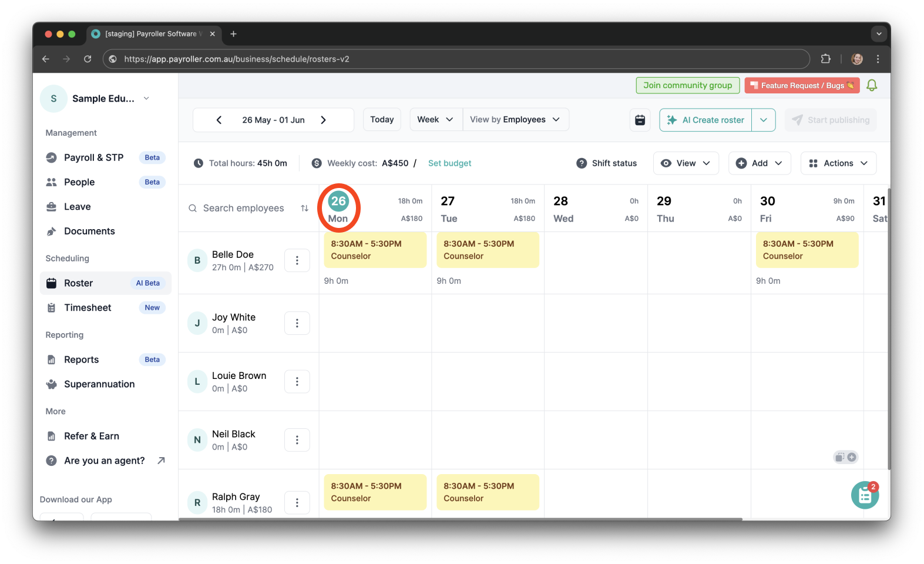Open the View options dropdown
924x564 pixels.
(686, 163)
